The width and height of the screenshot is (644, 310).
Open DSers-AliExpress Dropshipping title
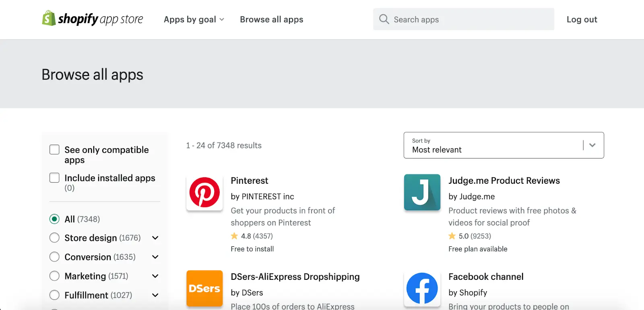[295, 277]
